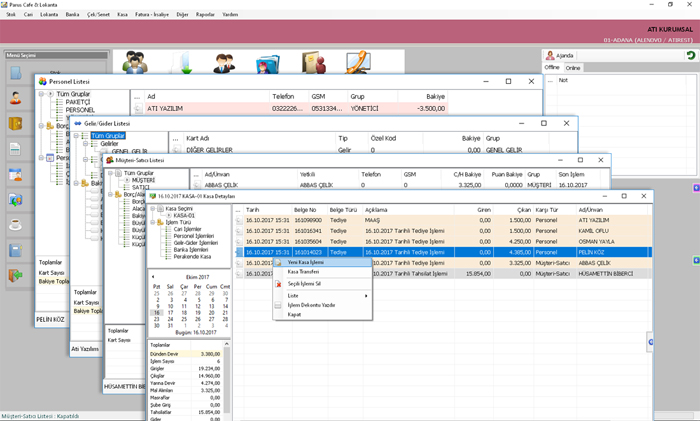The width and height of the screenshot is (700, 421).
Task: Open the two businessmen icon in the top bar
Action: point(224,63)
